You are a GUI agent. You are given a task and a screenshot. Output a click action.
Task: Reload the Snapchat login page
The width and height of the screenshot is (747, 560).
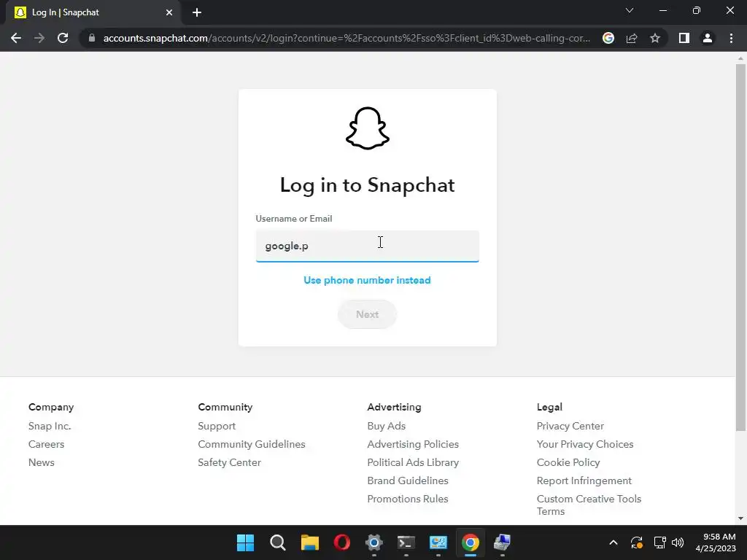63,38
